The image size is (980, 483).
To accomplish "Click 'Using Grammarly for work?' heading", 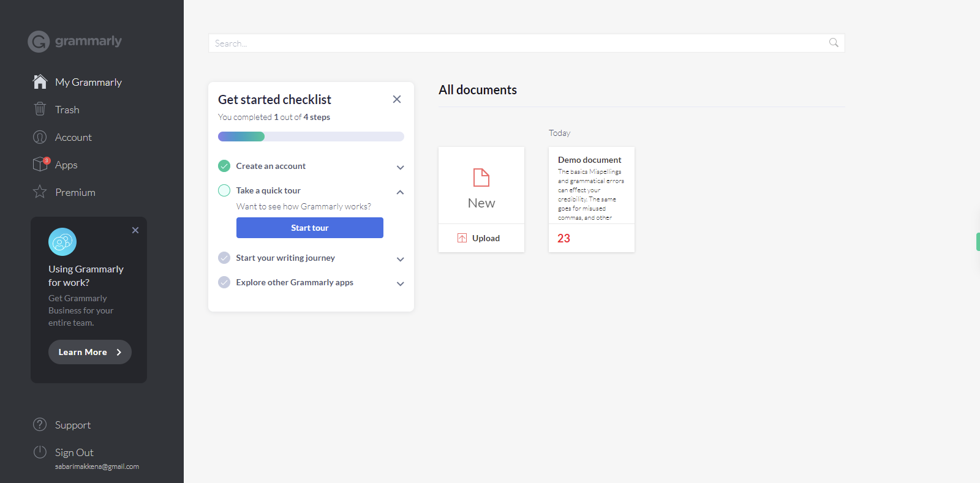I will (x=86, y=275).
